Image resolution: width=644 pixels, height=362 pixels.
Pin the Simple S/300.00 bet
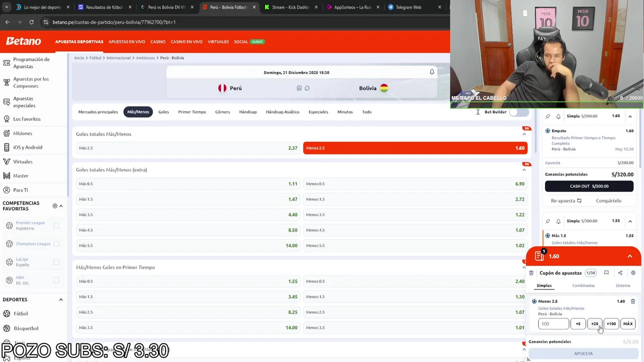tap(548, 221)
